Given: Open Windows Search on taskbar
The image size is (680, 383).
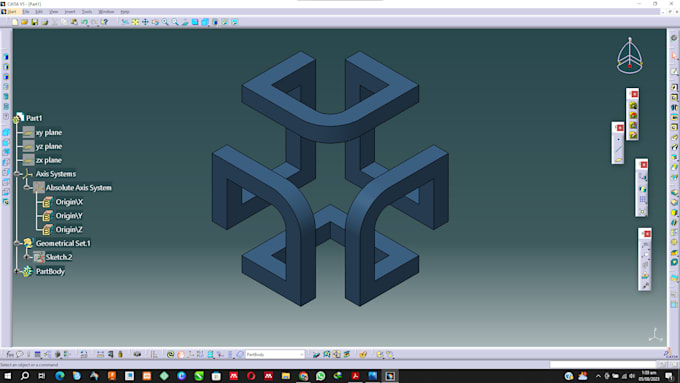Looking at the screenshot, I should pyautogui.click(x=25, y=376).
